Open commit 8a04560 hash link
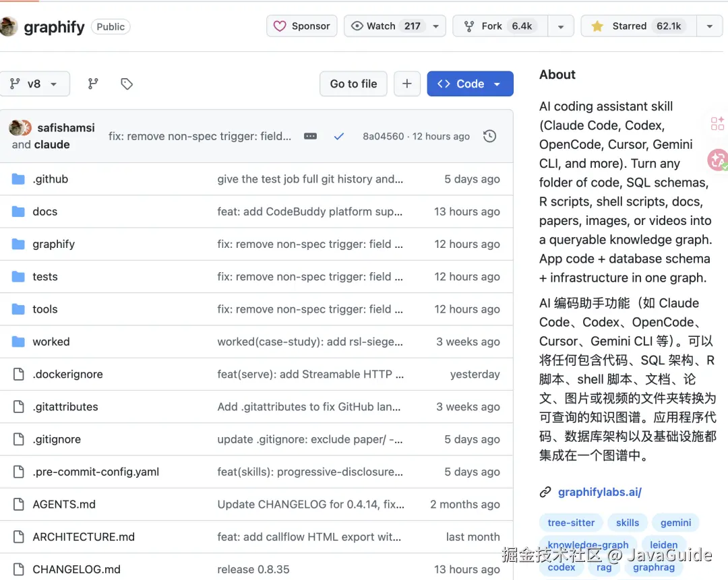The width and height of the screenshot is (728, 580). [383, 136]
